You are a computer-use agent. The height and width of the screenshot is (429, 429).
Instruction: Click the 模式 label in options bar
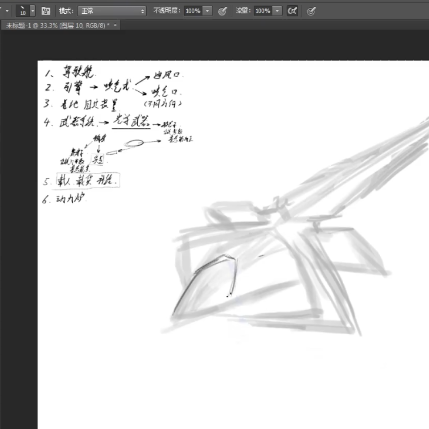tap(66, 11)
